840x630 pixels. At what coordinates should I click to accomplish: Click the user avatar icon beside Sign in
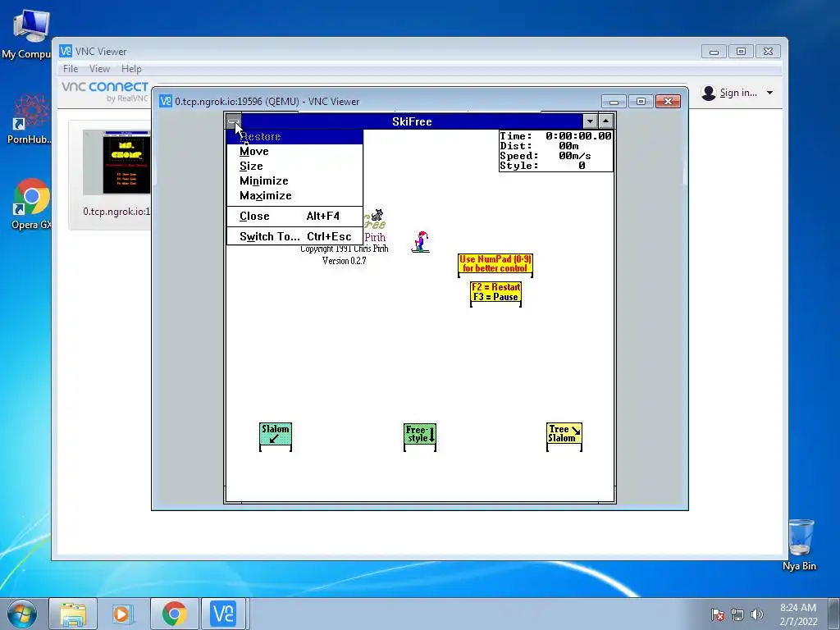(x=709, y=93)
